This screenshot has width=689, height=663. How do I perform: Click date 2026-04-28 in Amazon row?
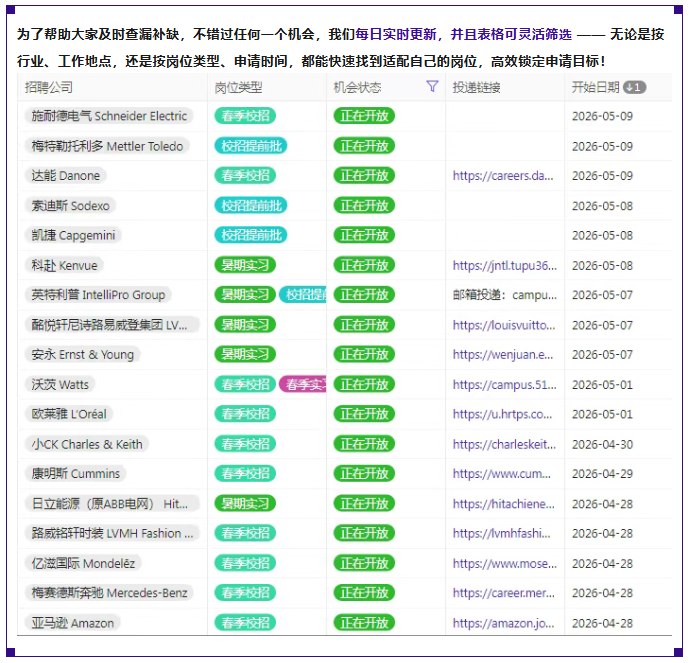pos(602,623)
